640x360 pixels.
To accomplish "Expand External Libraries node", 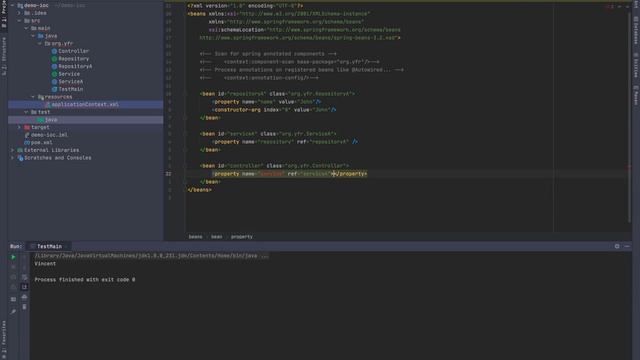I will [x=13, y=150].
